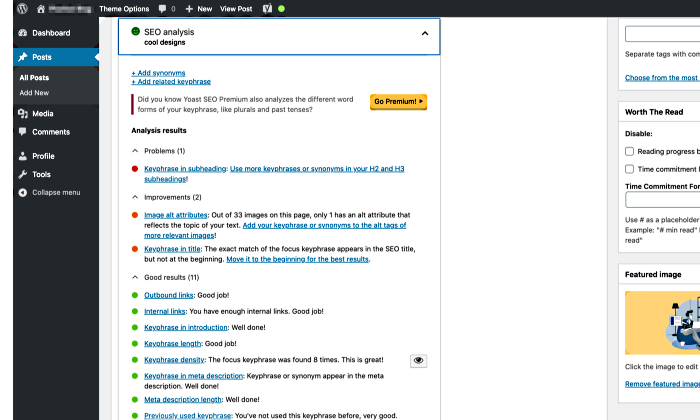This screenshot has width=700, height=420.
Task: Open Theme Options in admin bar
Action: click(x=125, y=8)
